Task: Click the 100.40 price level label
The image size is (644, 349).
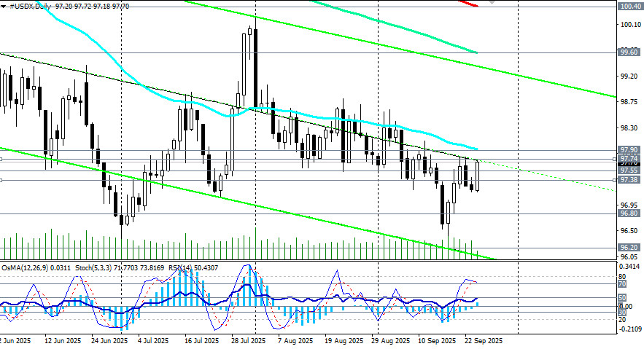Action: point(629,7)
